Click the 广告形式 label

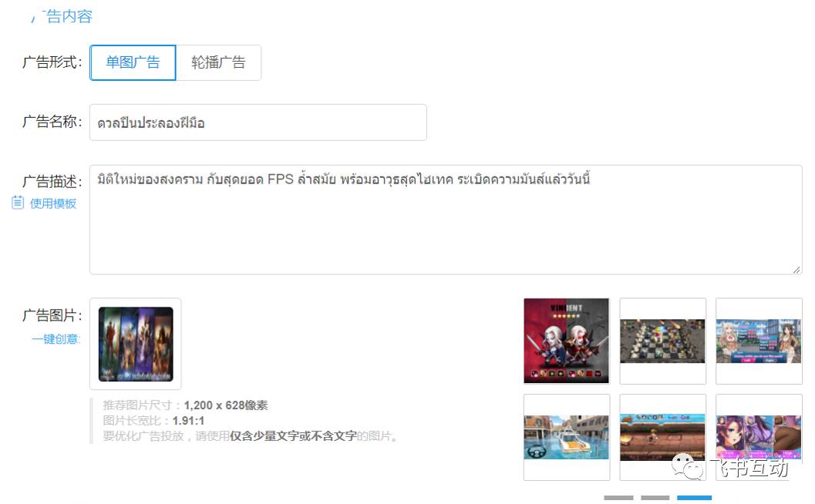pyautogui.click(x=52, y=62)
